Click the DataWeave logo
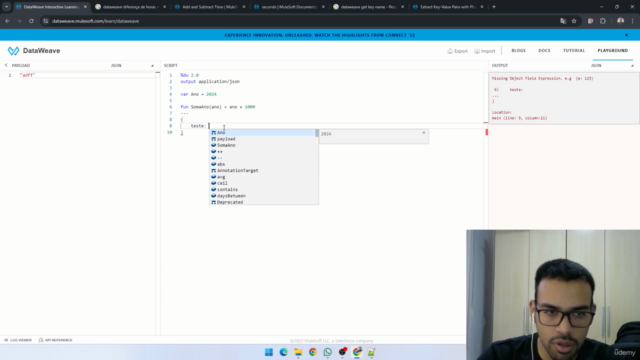 [x=34, y=51]
